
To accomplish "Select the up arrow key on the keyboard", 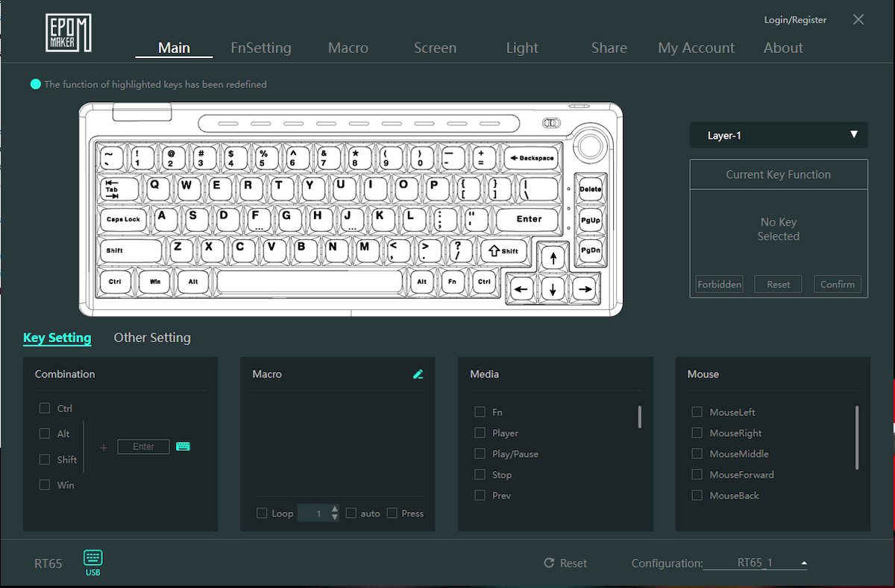I will point(553,259).
